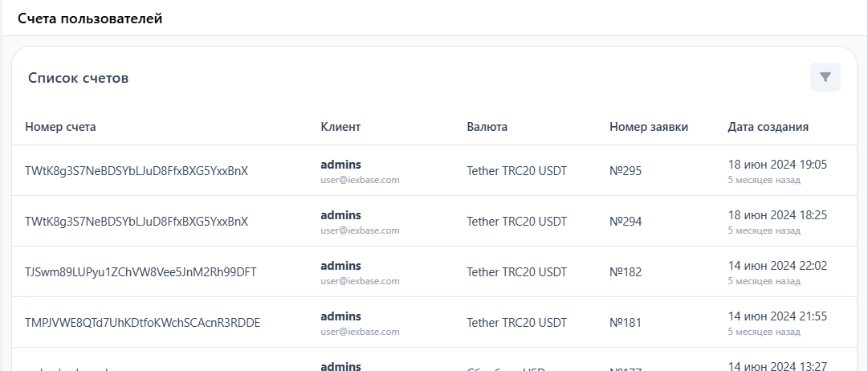Click the Дата создания column header
868x371 pixels.
coord(768,127)
